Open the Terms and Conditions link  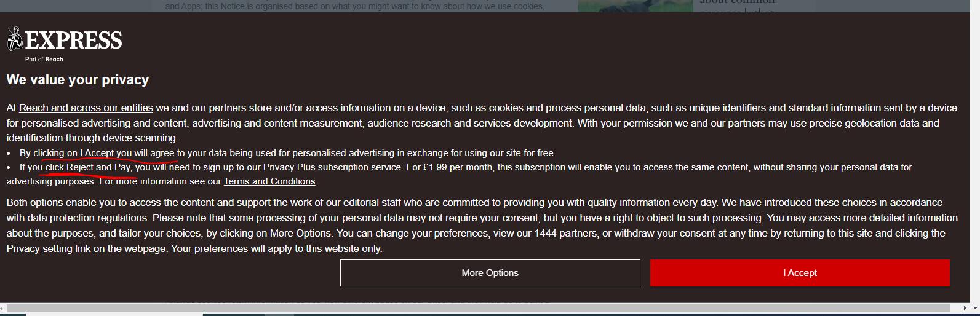coord(269,181)
